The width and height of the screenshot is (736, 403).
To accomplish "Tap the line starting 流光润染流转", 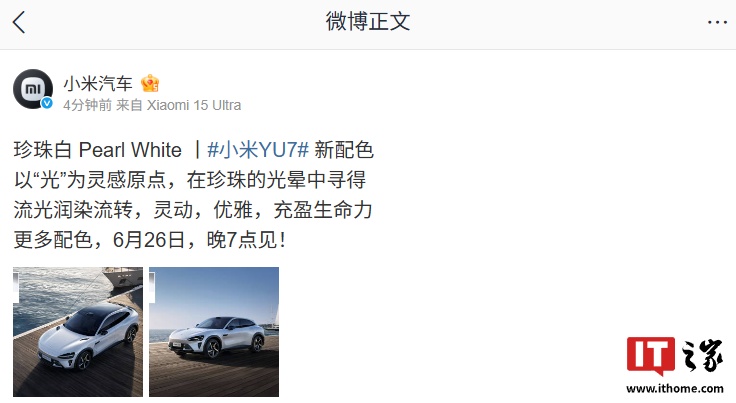I will pyautogui.click(x=193, y=210).
